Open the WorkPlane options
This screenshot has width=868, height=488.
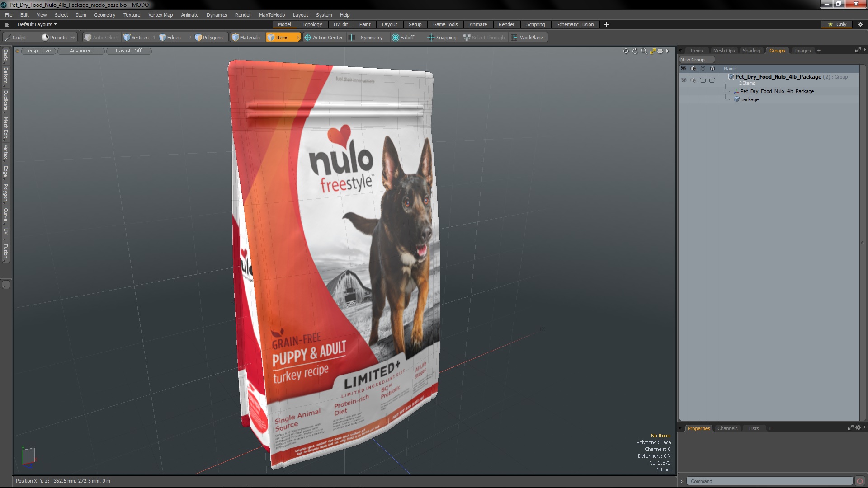(528, 38)
